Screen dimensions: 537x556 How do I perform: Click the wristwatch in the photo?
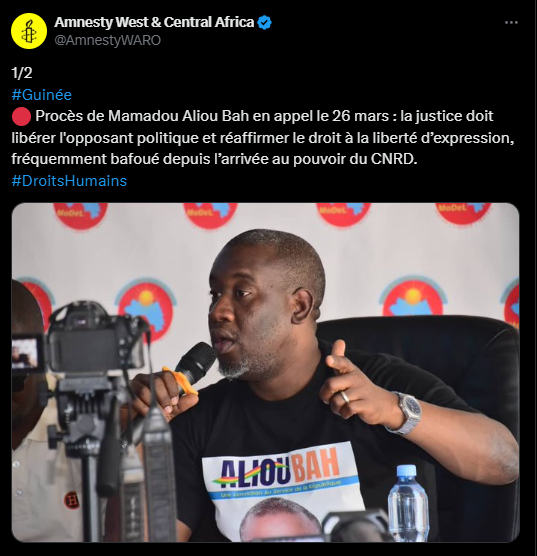[407, 413]
